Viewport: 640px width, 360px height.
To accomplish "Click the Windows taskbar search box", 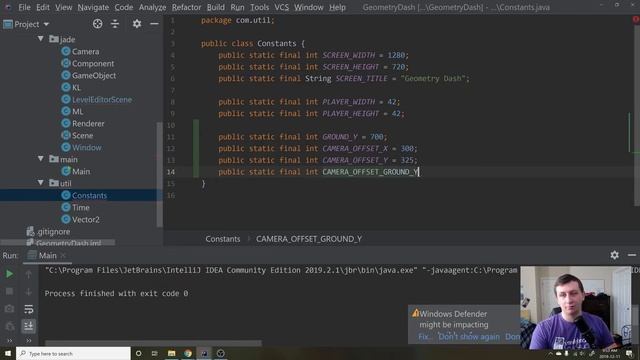I will click(x=73, y=353).
